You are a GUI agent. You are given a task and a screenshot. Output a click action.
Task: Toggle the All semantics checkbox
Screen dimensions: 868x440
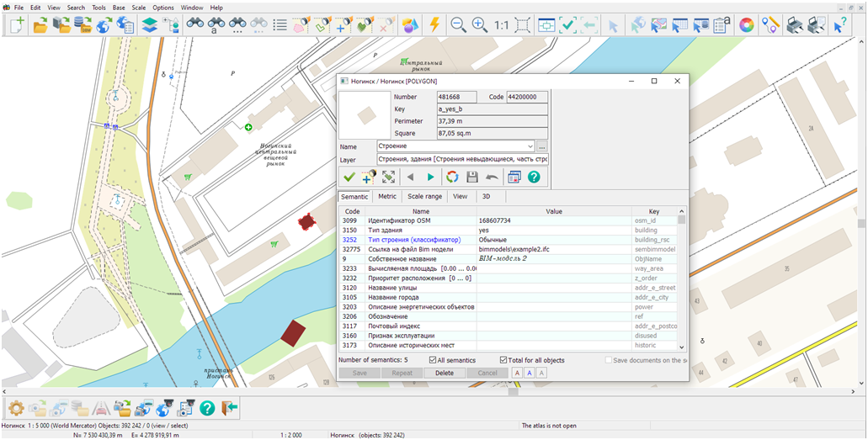click(433, 360)
